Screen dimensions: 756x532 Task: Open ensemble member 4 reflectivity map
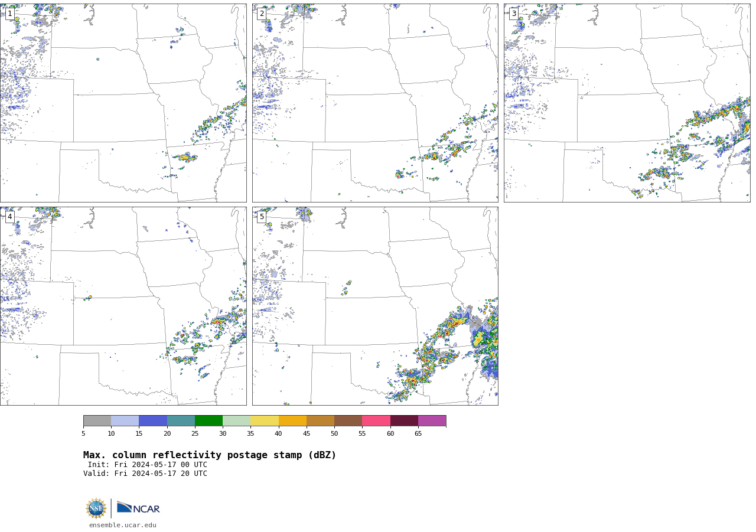(123, 306)
